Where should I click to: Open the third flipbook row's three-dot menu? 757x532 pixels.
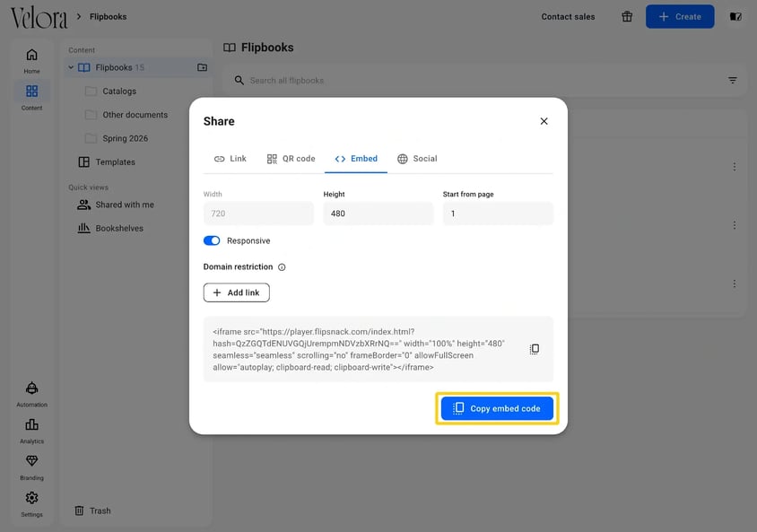735,283
